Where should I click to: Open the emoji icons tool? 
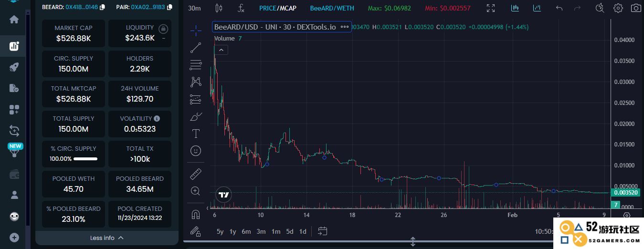pyautogui.click(x=196, y=151)
